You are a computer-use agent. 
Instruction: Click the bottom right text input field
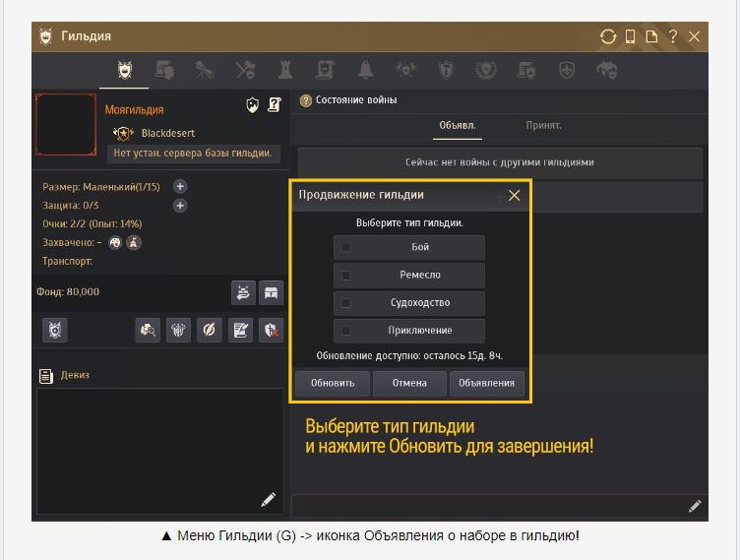click(499, 506)
